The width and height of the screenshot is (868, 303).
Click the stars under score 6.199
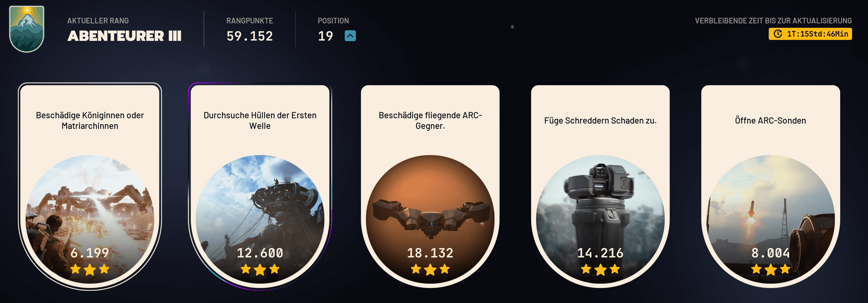pos(90,269)
